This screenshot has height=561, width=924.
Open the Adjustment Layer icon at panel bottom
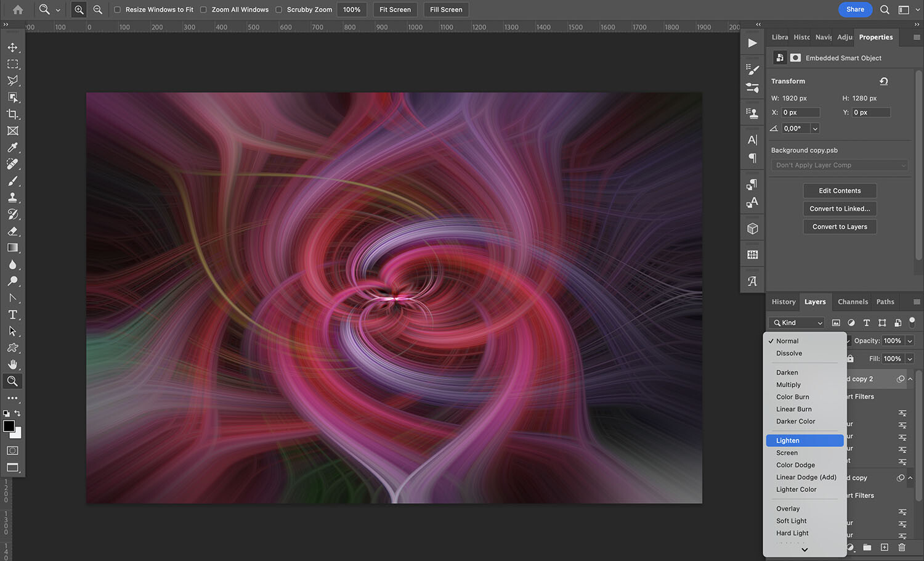(851, 547)
